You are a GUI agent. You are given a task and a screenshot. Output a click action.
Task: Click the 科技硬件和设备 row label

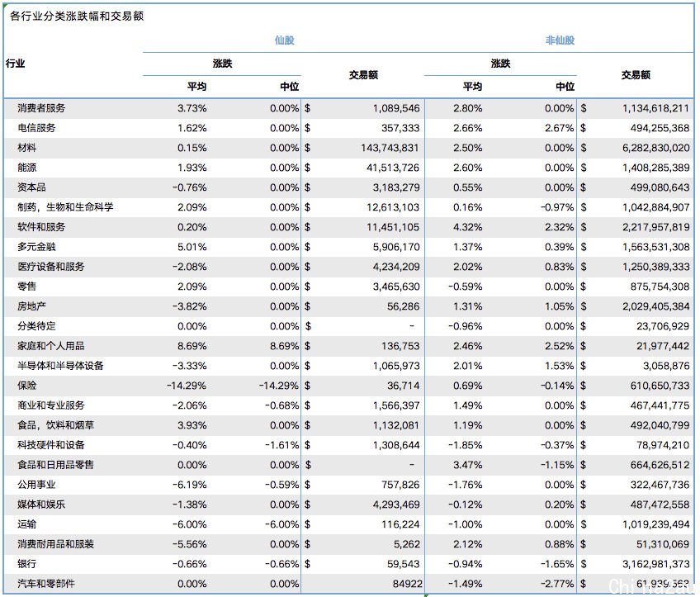[51, 445]
